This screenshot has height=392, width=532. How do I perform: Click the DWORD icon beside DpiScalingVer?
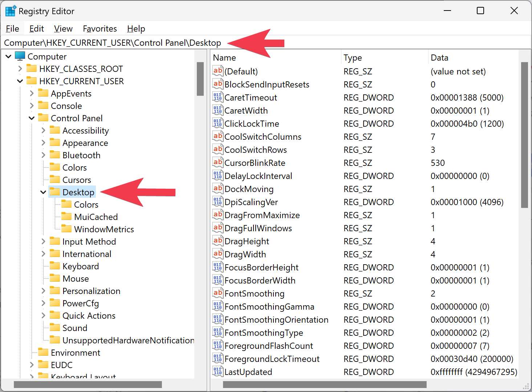(218, 202)
